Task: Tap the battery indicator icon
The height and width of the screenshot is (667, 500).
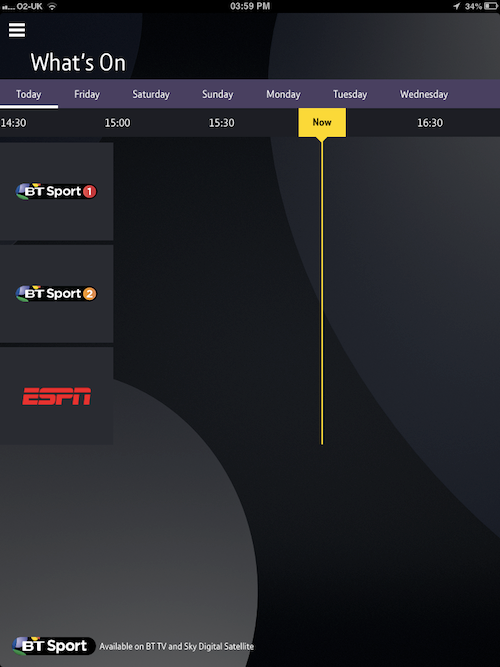Action: pos(491,6)
